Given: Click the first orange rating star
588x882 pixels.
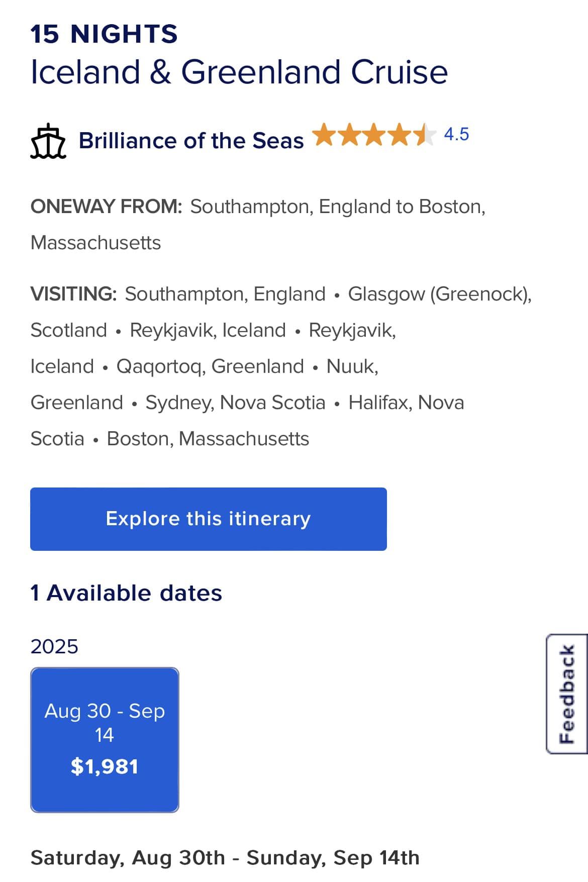Looking at the screenshot, I should click(324, 135).
